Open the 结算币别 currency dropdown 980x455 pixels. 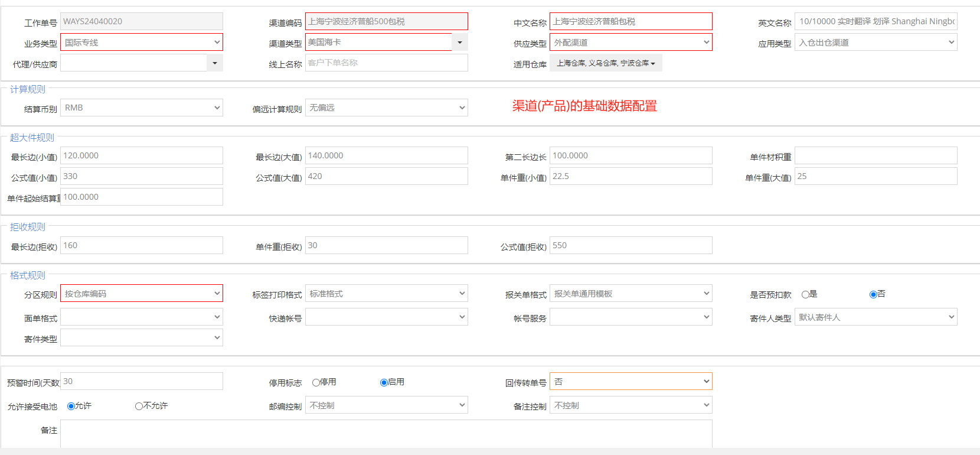pyautogui.click(x=142, y=108)
